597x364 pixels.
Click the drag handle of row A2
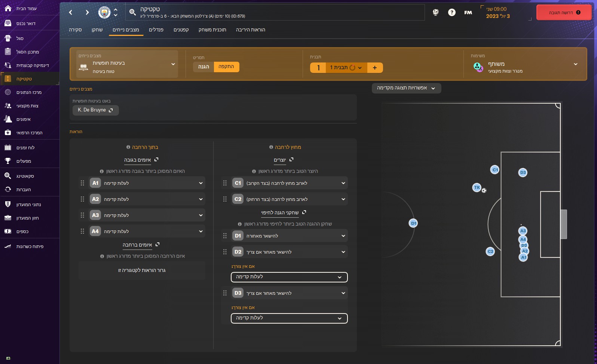coord(82,199)
